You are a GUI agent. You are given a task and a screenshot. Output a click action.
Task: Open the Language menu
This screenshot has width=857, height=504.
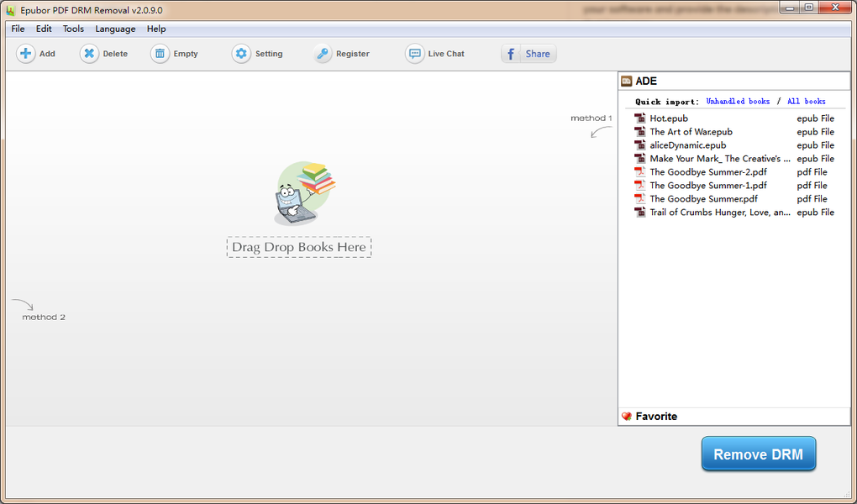[115, 29]
